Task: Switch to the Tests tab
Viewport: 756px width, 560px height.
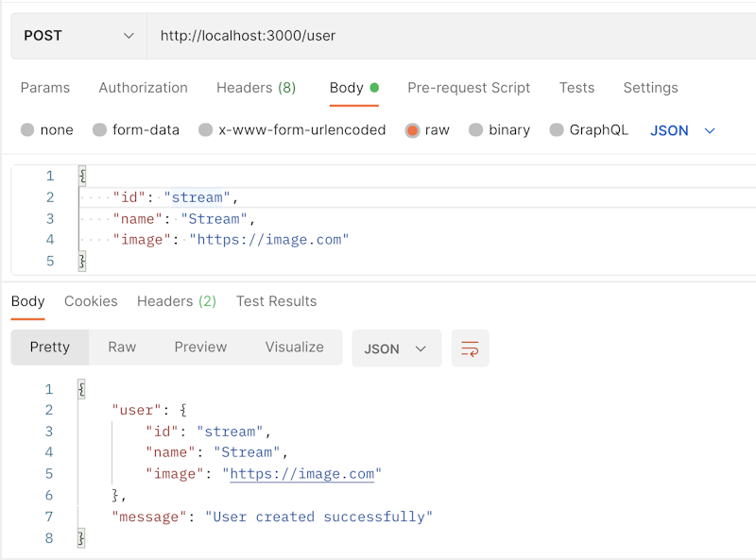Action: [576, 88]
